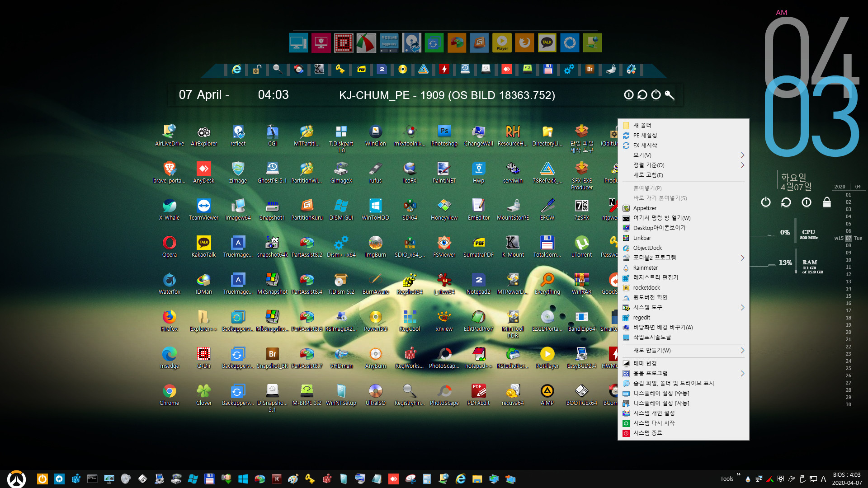Click the Internet Explorer icon in top dock
The width and height of the screenshot is (868, 488).
(236, 69)
